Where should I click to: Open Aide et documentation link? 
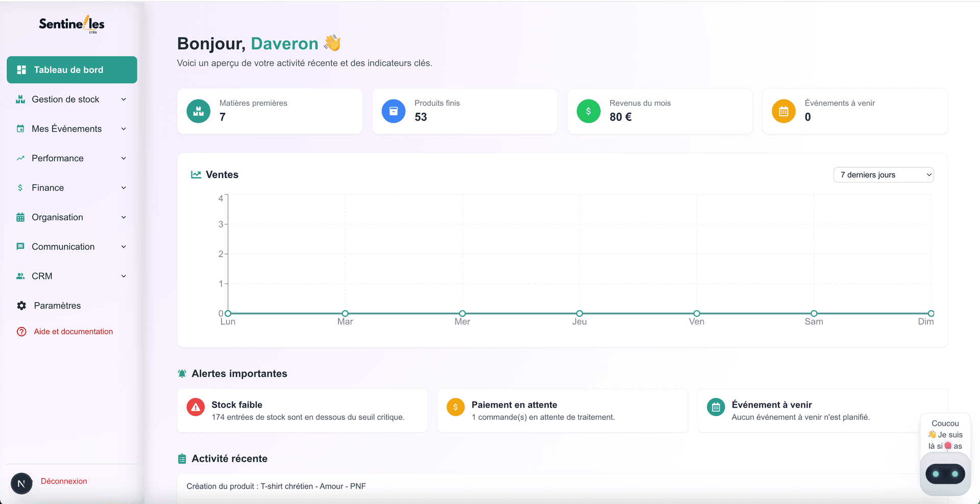tap(73, 332)
